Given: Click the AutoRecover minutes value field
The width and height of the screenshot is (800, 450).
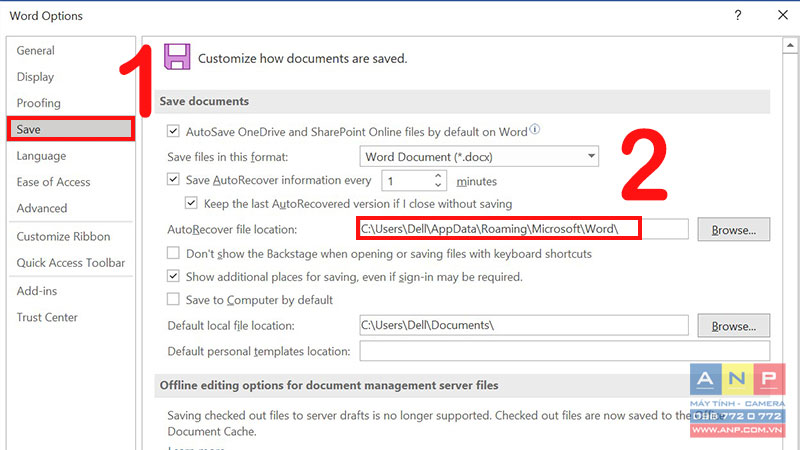Looking at the screenshot, I should pyautogui.click(x=407, y=181).
